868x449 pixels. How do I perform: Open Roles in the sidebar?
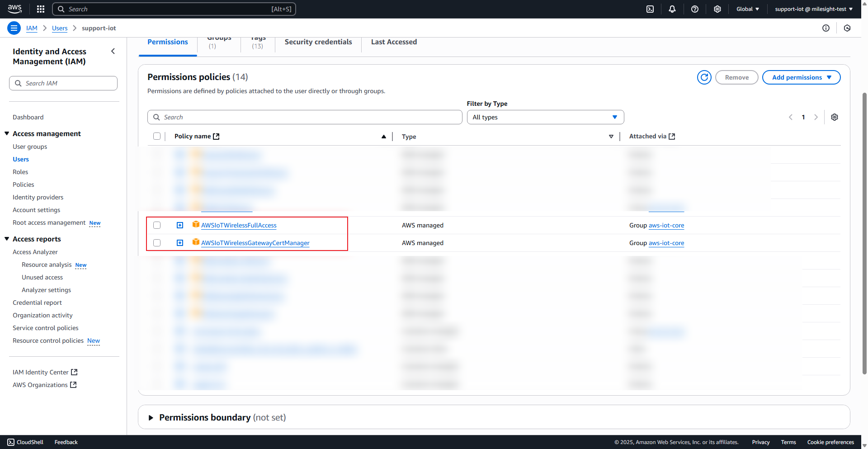coord(20,172)
